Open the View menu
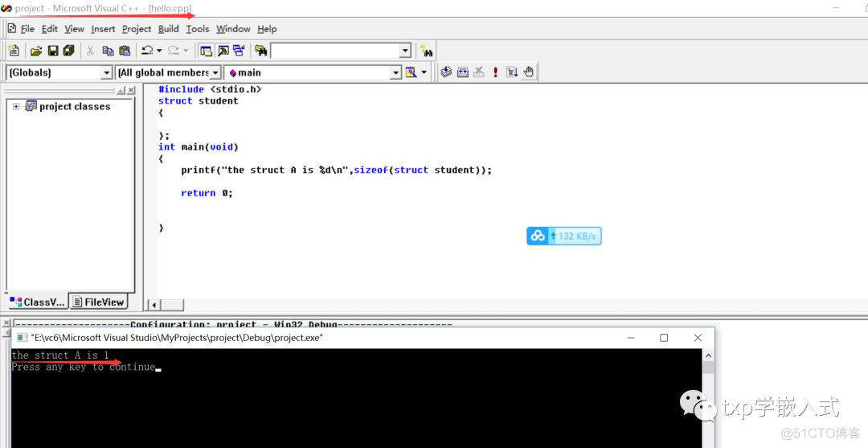 pos(74,29)
